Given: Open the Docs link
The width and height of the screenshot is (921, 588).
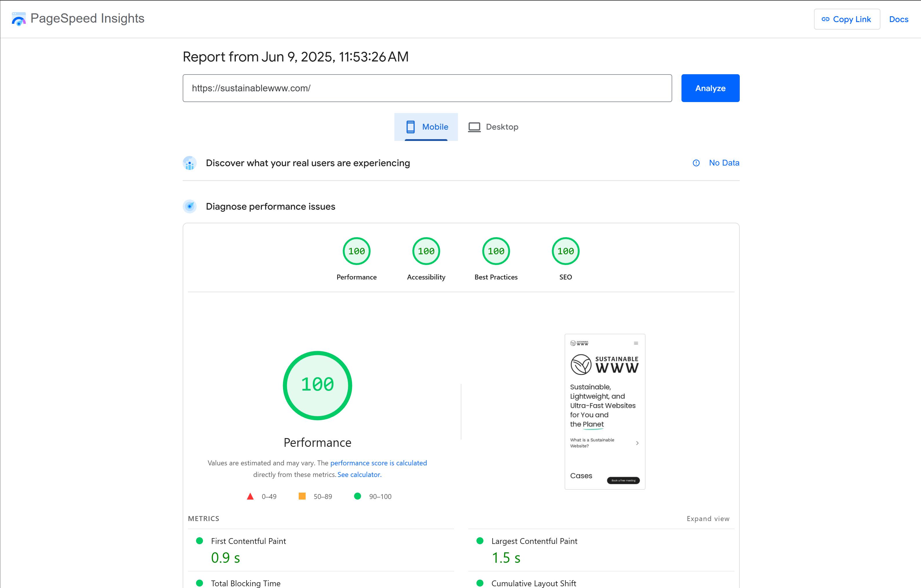Looking at the screenshot, I should click(x=898, y=19).
